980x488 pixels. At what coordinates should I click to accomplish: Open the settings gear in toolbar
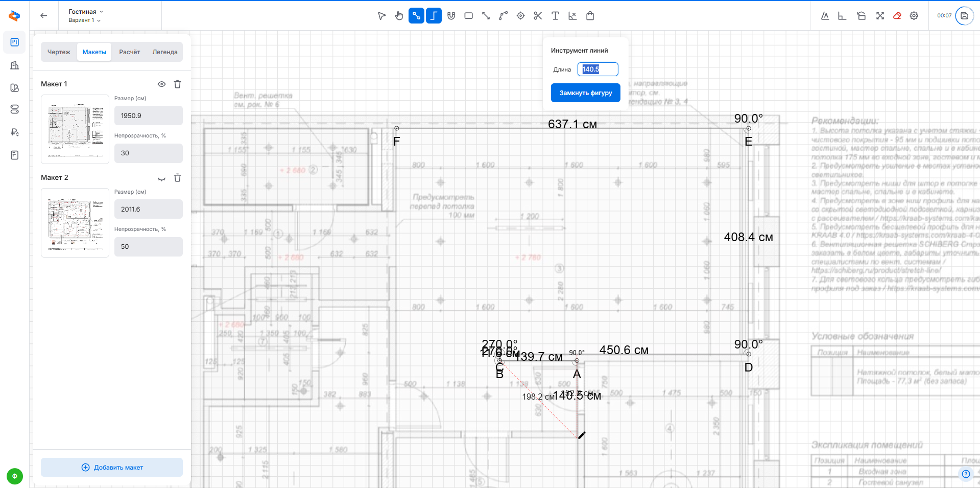point(914,16)
